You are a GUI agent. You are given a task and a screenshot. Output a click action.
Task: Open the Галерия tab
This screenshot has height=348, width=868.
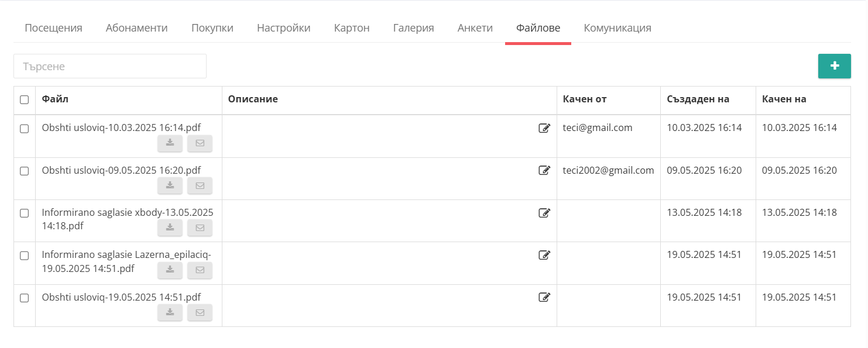(413, 27)
